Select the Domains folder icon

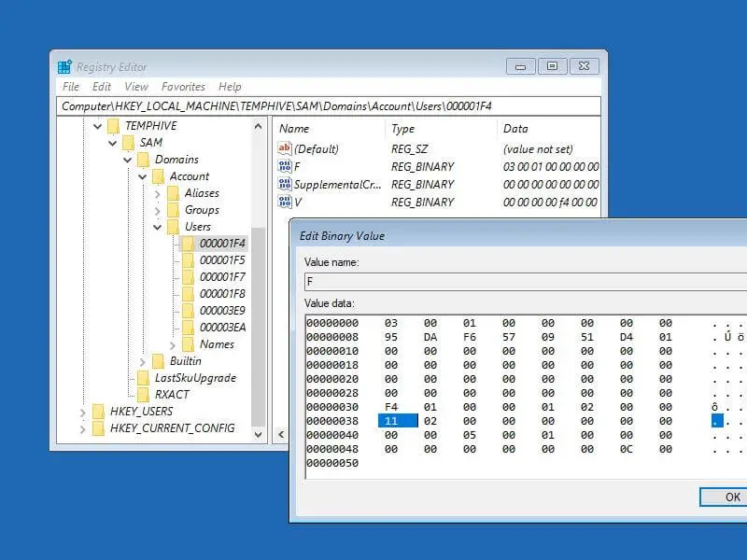(144, 160)
